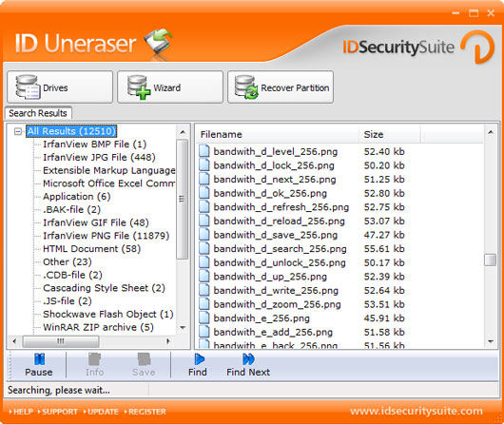
Task: Click the 55.61 kb size cell
Action: (384, 249)
